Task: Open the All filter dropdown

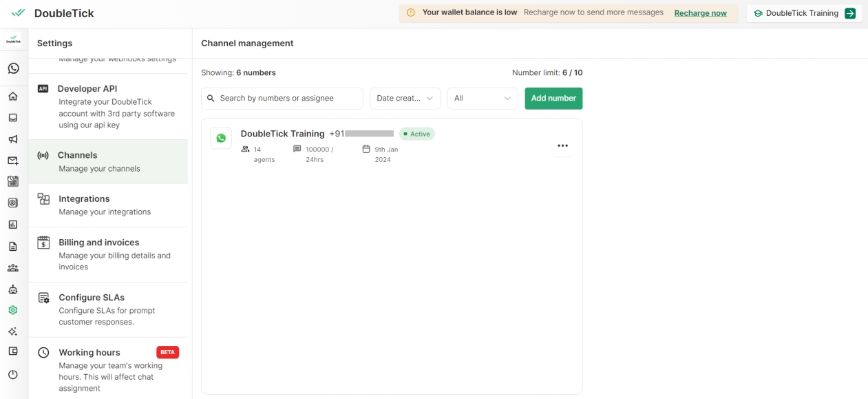Action: tap(482, 99)
